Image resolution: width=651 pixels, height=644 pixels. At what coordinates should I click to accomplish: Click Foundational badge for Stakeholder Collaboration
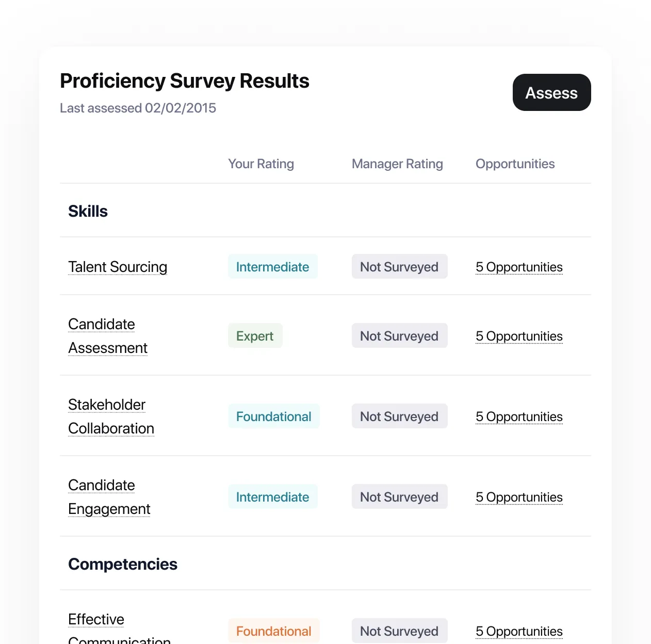[x=273, y=416]
